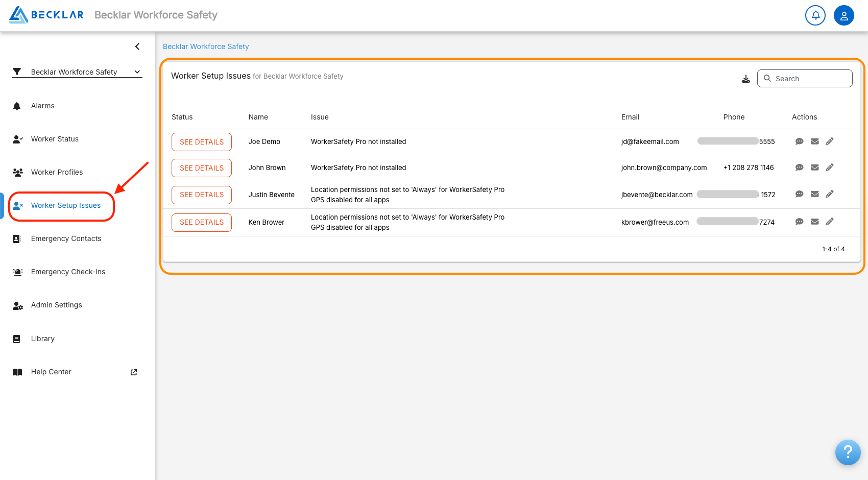Email John Brown using the envelope icon
Image resolution: width=868 pixels, height=480 pixels.
click(x=814, y=167)
